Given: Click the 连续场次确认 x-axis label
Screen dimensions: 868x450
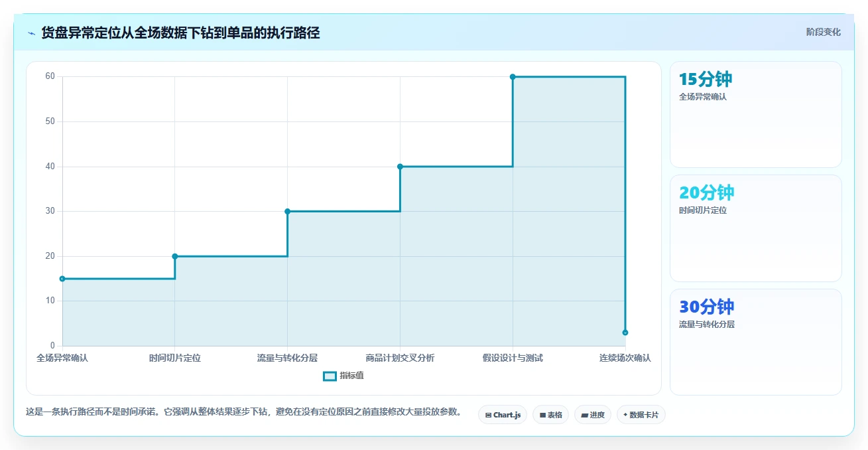Looking at the screenshot, I should (x=625, y=358).
